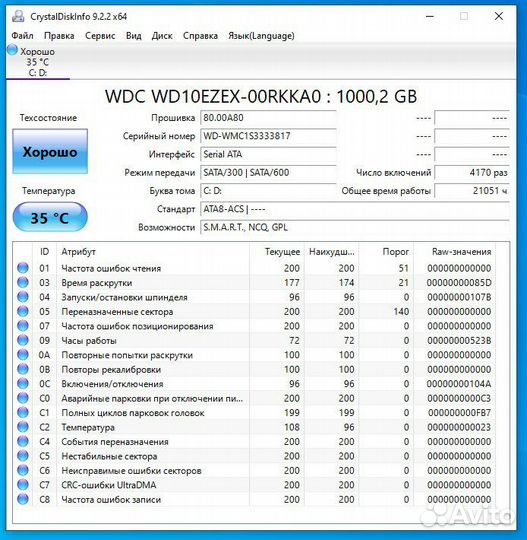Select the Аварийные парковки row

tap(255, 398)
